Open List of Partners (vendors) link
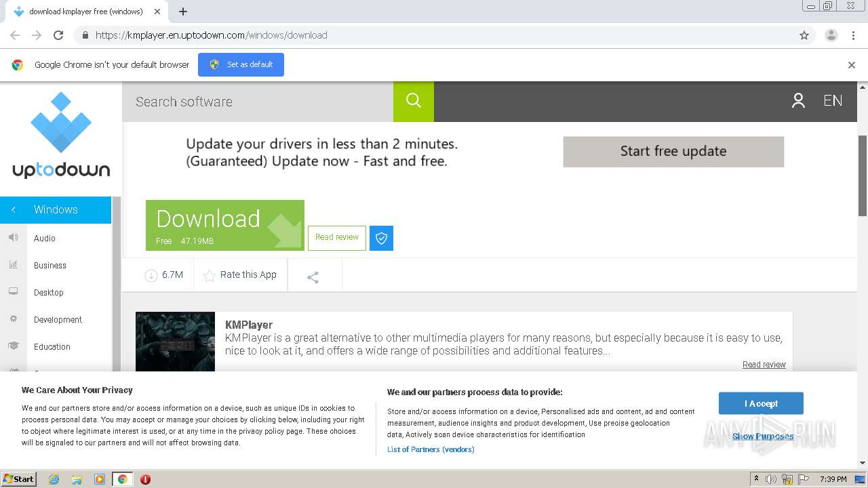Viewport: 868px width, 488px height. pyautogui.click(x=431, y=449)
